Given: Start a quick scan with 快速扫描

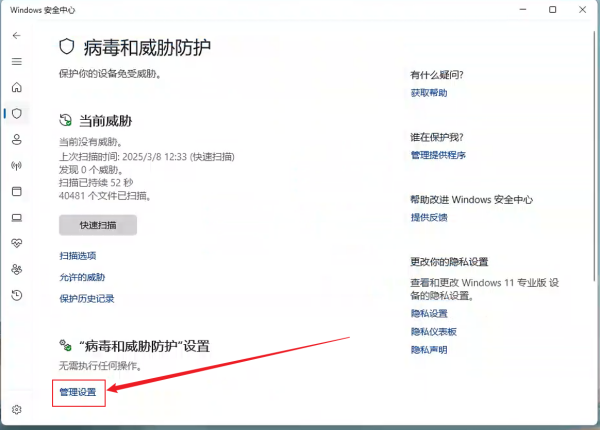Looking at the screenshot, I should point(98,225).
